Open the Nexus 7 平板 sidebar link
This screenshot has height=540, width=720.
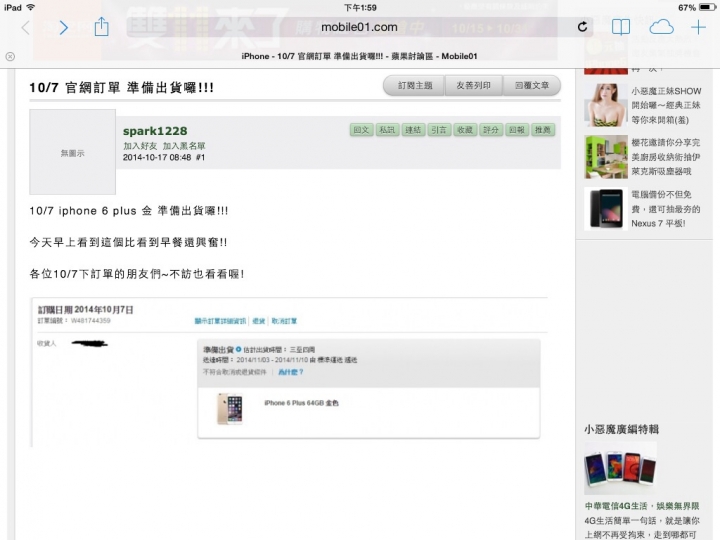coord(665,209)
